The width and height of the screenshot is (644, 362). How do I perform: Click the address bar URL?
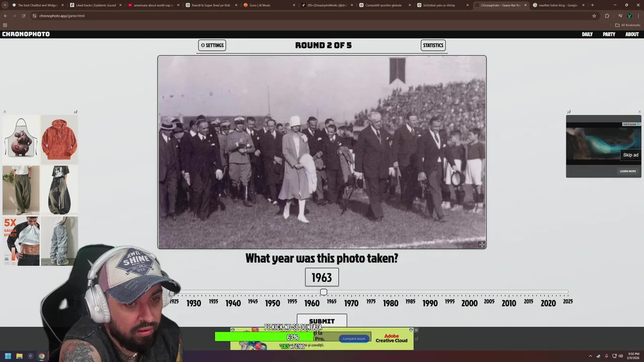62,16
